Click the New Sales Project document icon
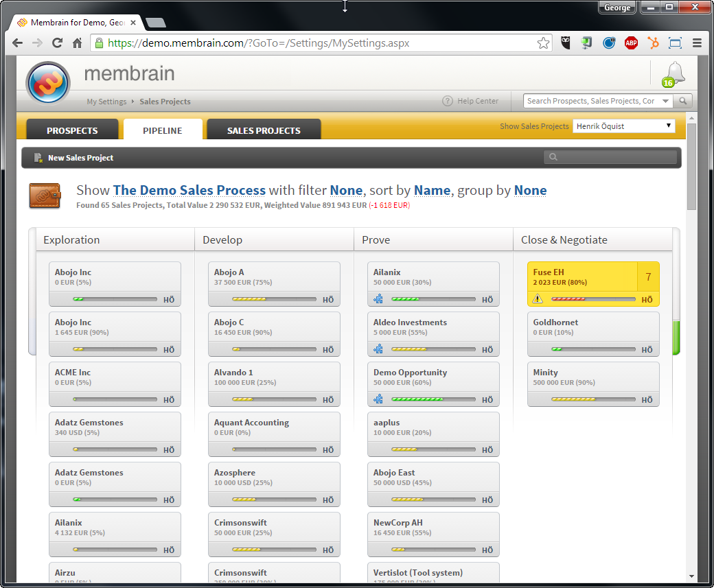The height and width of the screenshot is (588, 714). (x=38, y=158)
